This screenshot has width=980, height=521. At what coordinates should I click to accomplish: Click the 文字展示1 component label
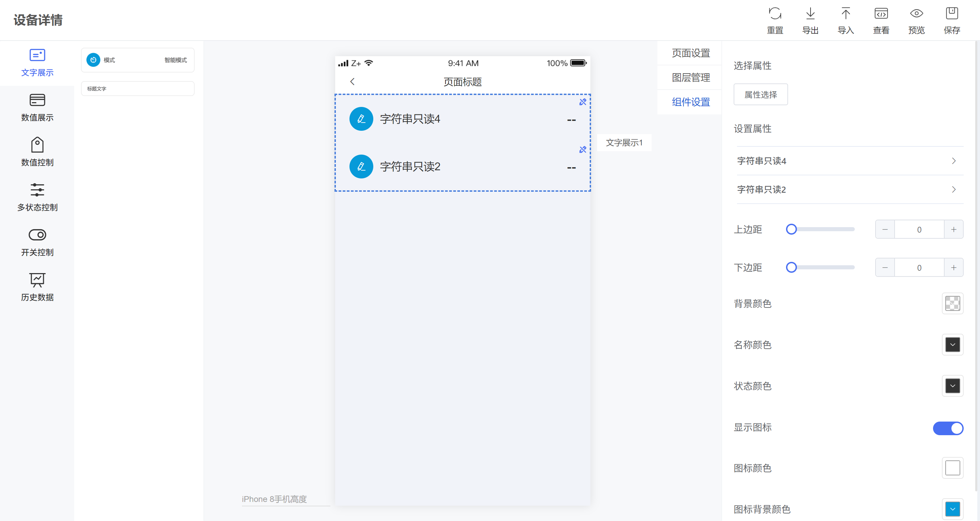point(624,142)
